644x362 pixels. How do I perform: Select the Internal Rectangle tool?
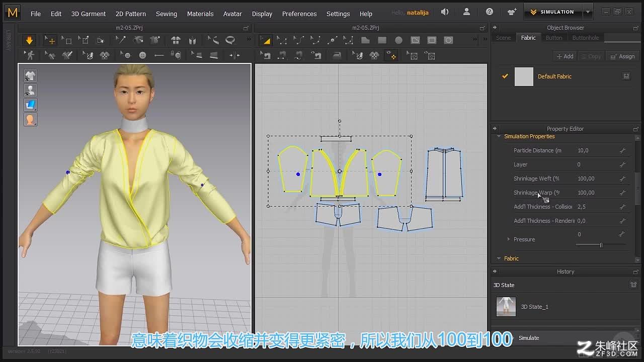[432, 40]
